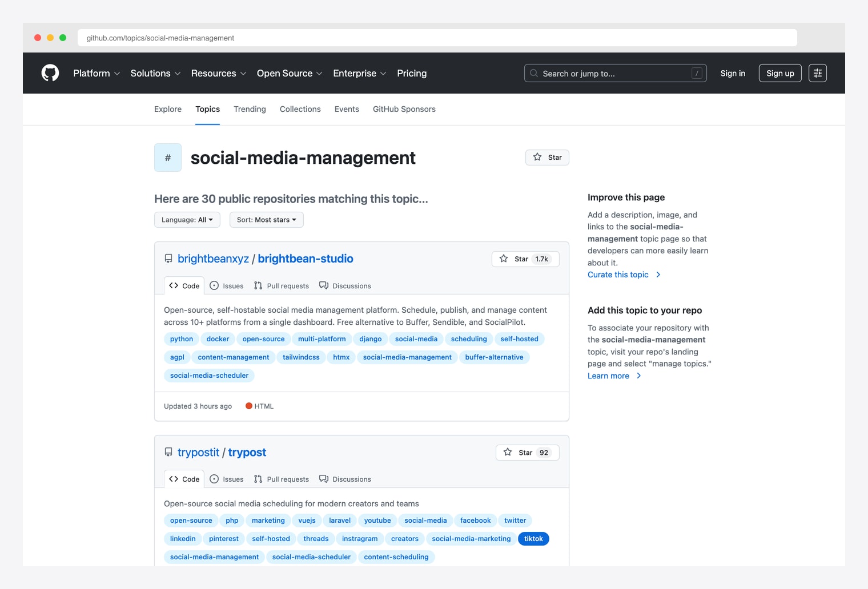Open the Trending tab
Image resolution: width=868 pixels, height=589 pixels.
pos(250,109)
